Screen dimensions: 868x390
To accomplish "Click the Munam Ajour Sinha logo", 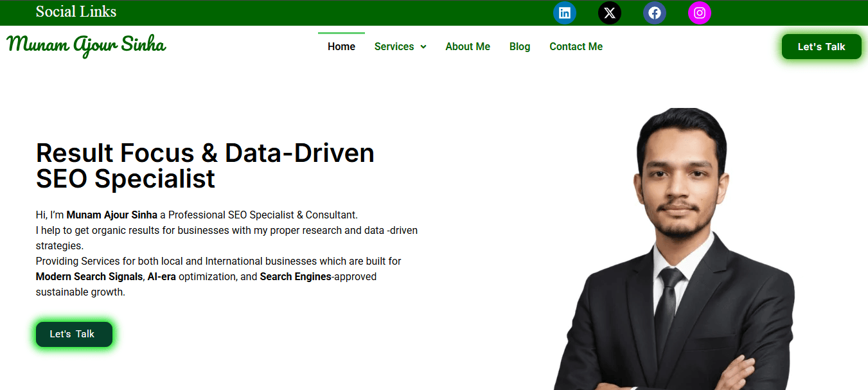I will tap(86, 45).
